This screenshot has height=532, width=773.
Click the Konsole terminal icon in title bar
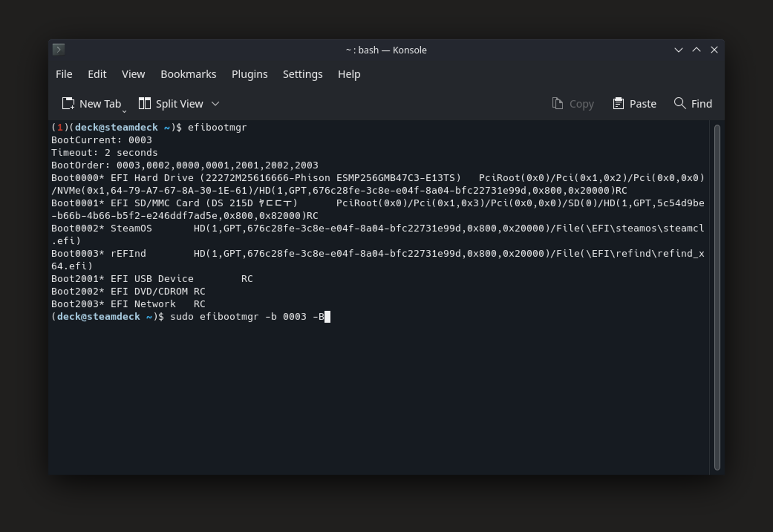(x=59, y=49)
